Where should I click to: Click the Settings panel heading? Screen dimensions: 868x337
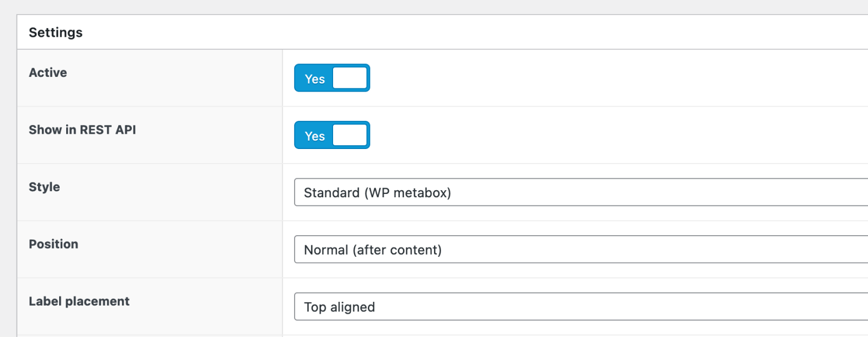55,32
